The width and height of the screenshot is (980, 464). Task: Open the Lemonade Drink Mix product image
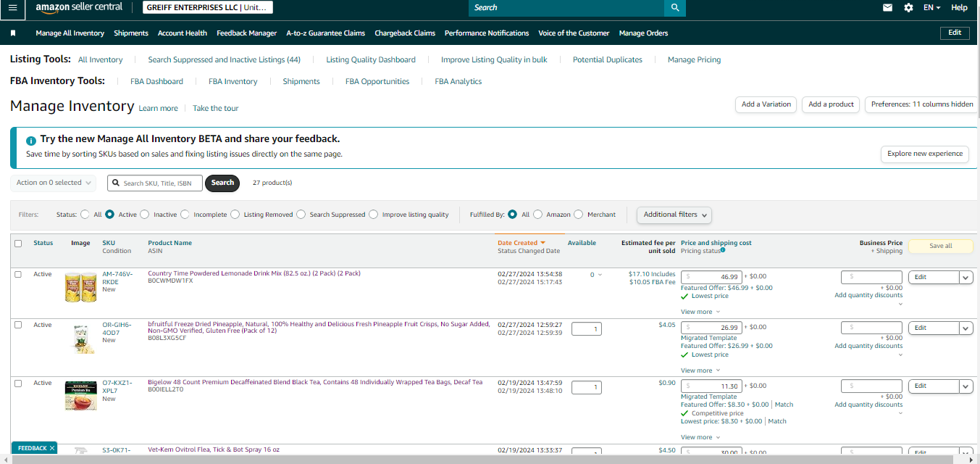(80, 287)
